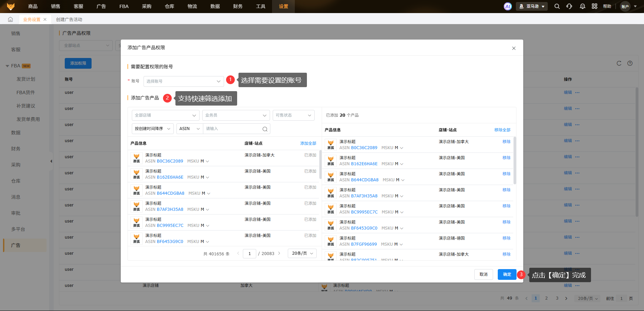This screenshot has width=644, height=311.
Task: Open the customer support headset icon
Action: 569,6
